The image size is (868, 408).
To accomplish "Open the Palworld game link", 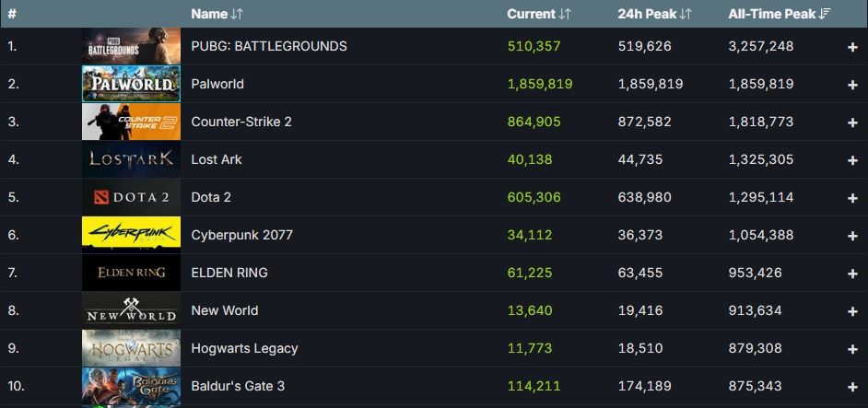I will tap(217, 84).
